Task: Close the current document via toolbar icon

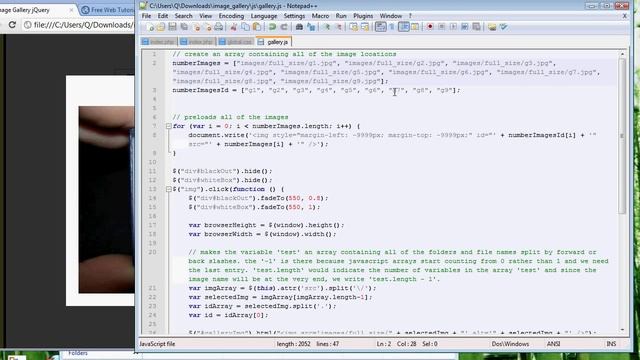Action: [197, 27]
